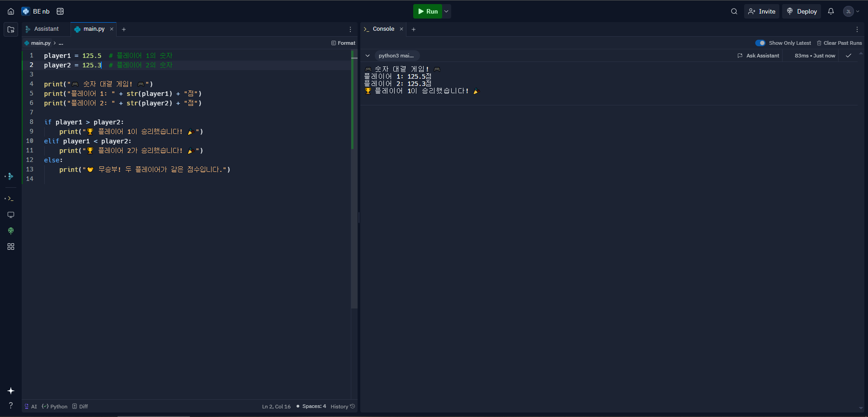Image resolution: width=868 pixels, height=417 pixels.
Task: Close the main.py tab
Action: [x=112, y=29]
